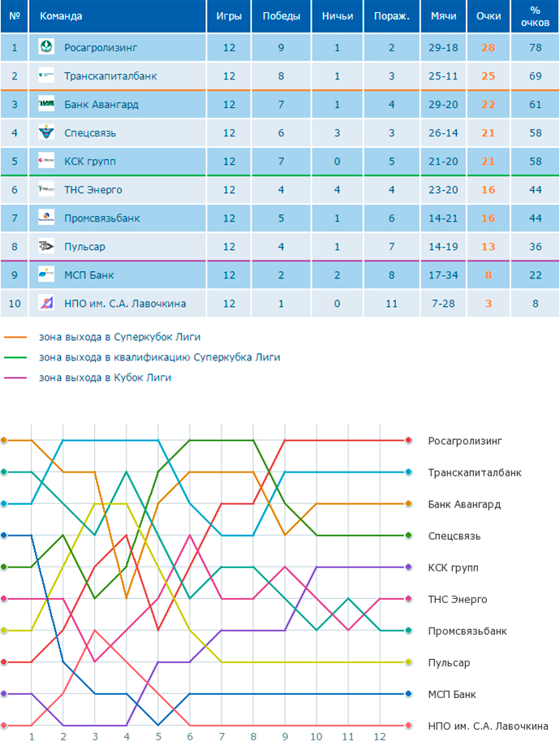Click the purple КСК групп chart end marker

coord(408,567)
